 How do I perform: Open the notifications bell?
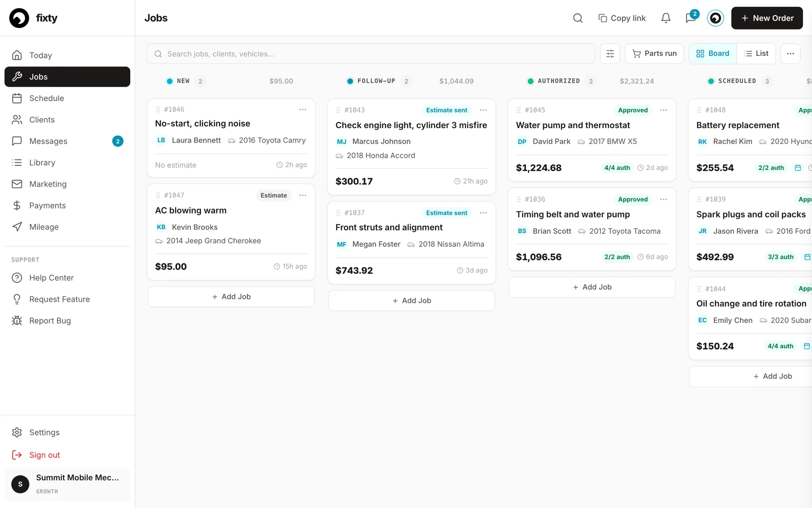tap(666, 18)
